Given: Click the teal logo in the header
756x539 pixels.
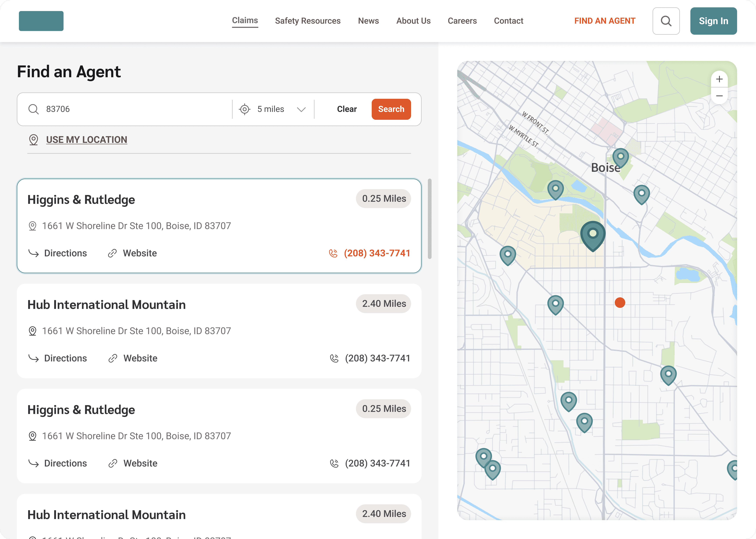Looking at the screenshot, I should 41,21.
